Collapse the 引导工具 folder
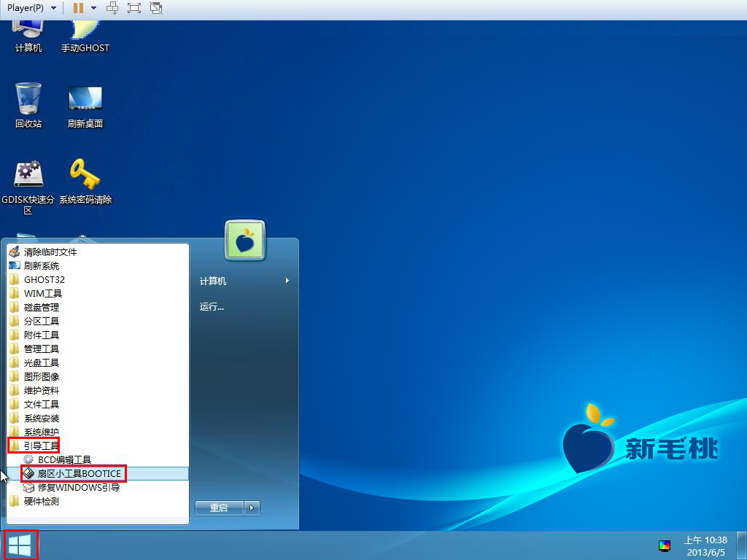Image resolution: width=747 pixels, height=560 pixels. click(x=98, y=446)
